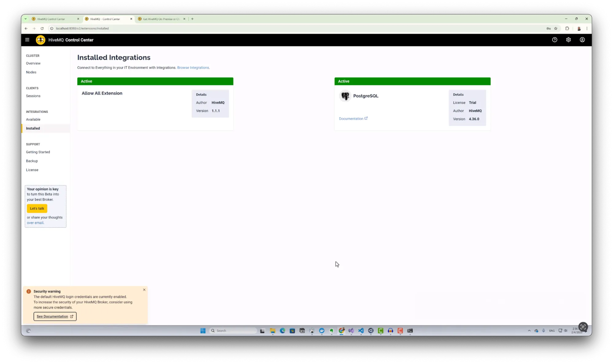Screen dimensions: 613x364
Task: Click the Windows taskbar Search box
Action: point(233,331)
